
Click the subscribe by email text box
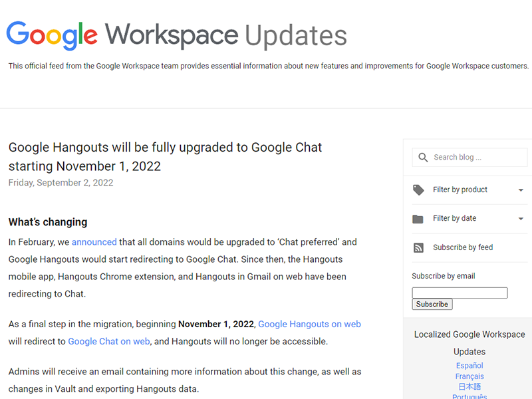pos(460,293)
